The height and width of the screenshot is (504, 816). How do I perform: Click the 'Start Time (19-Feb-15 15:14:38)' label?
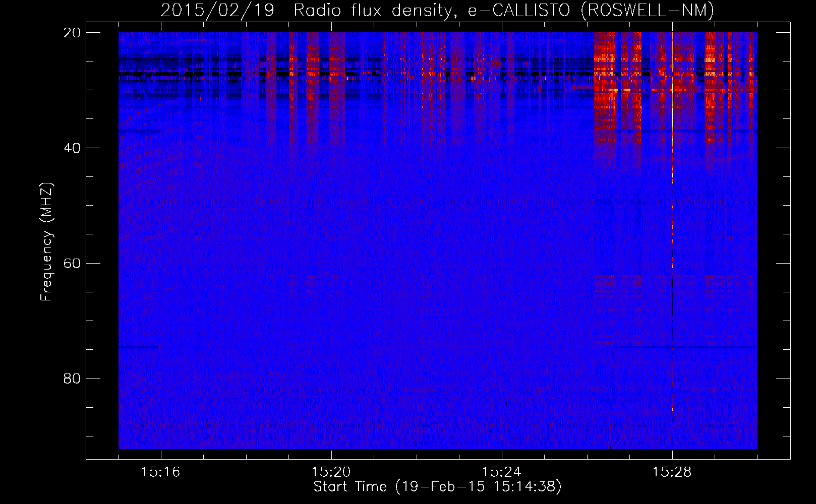click(437, 487)
